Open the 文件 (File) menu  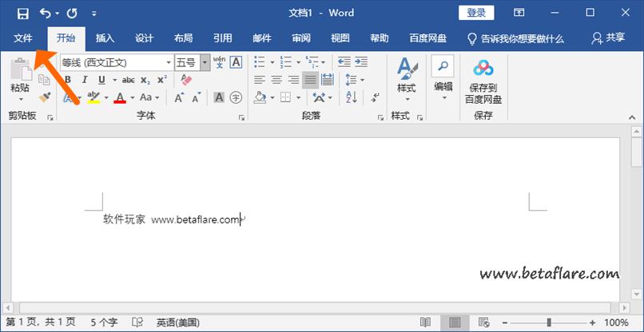(23, 38)
